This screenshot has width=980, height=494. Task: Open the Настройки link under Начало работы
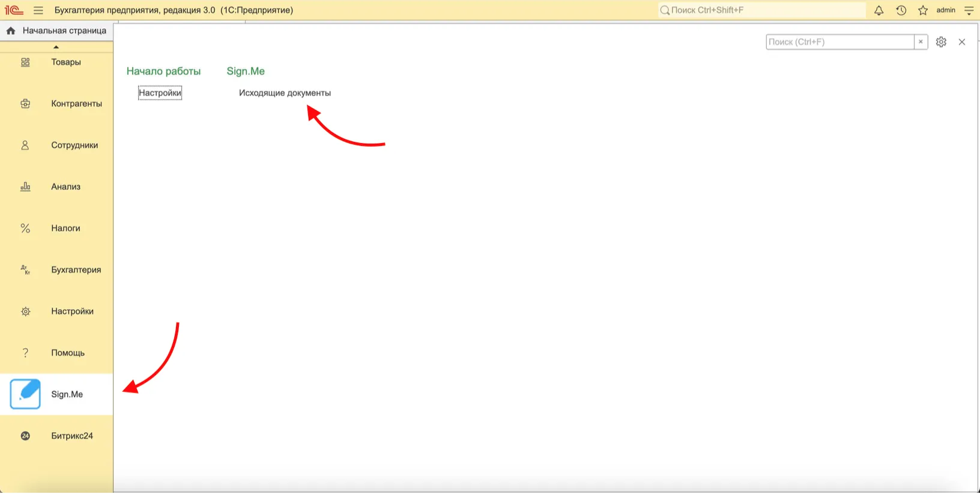160,93
